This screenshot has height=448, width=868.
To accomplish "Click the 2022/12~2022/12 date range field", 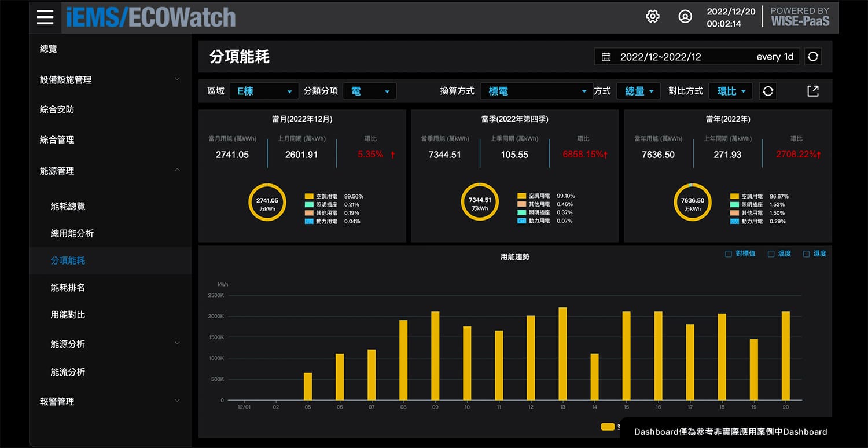I will tap(697, 57).
